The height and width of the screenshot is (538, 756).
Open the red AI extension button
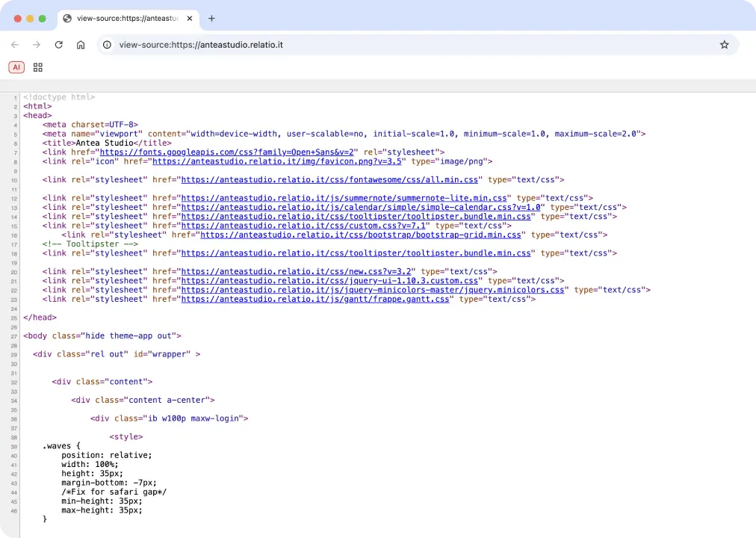[16, 67]
